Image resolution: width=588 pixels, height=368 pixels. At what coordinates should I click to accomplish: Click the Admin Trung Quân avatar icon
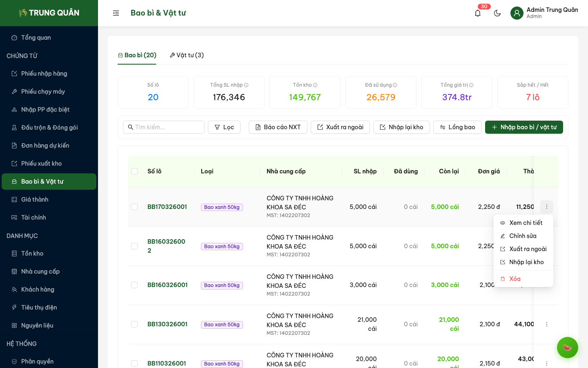tap(517, 13)
